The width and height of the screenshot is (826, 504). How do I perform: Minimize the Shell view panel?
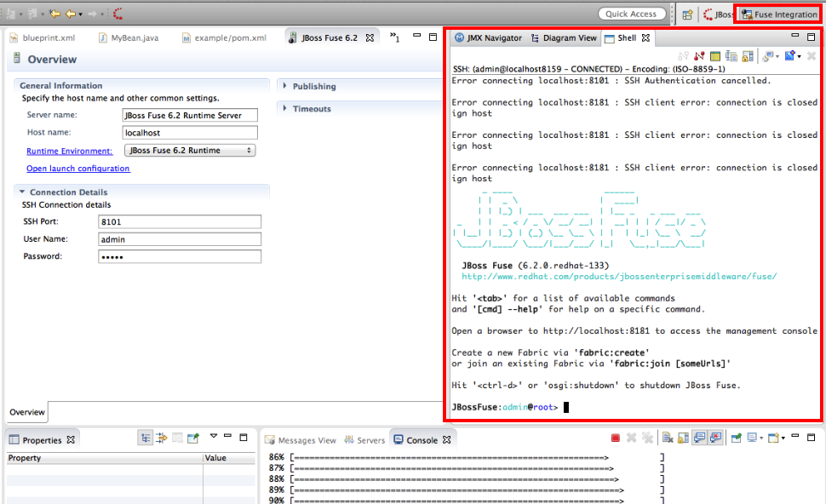(x=795, y=36)
